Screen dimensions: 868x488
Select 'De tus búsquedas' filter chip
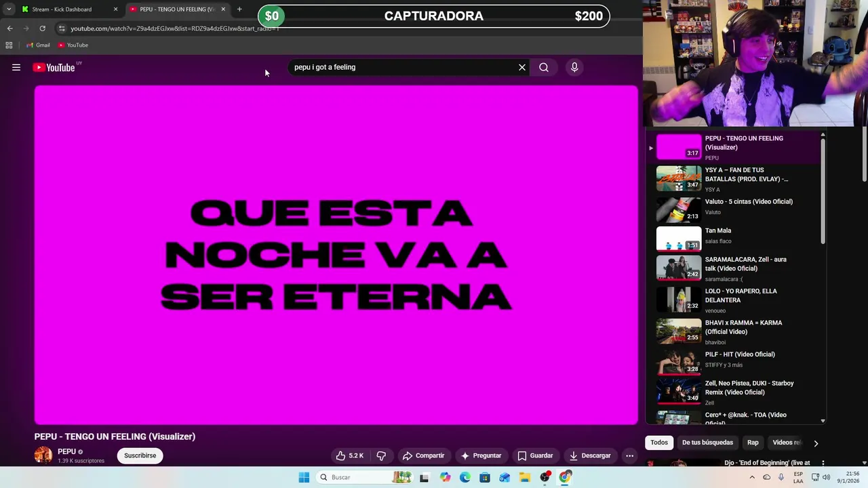coord(707,443)
